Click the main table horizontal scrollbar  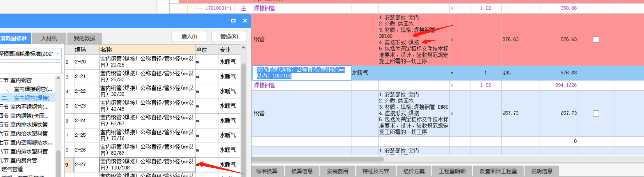(318, 159)
